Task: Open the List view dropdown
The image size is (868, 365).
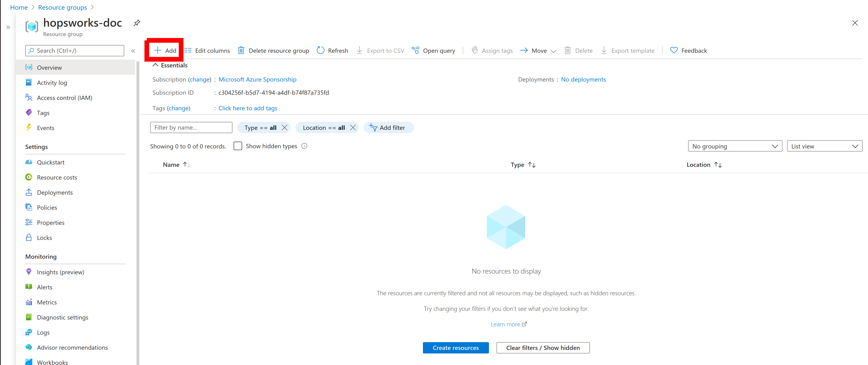Action: (x=824, y=146)
